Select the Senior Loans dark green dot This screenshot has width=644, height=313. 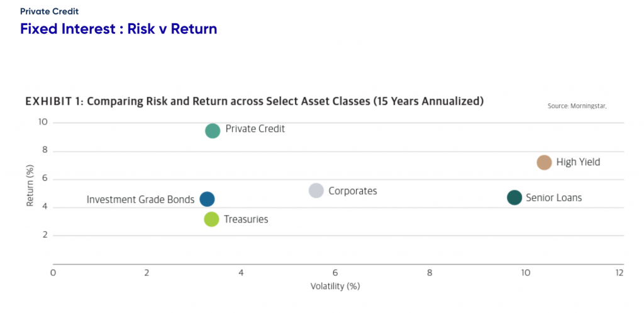click(x=514, y=198)
